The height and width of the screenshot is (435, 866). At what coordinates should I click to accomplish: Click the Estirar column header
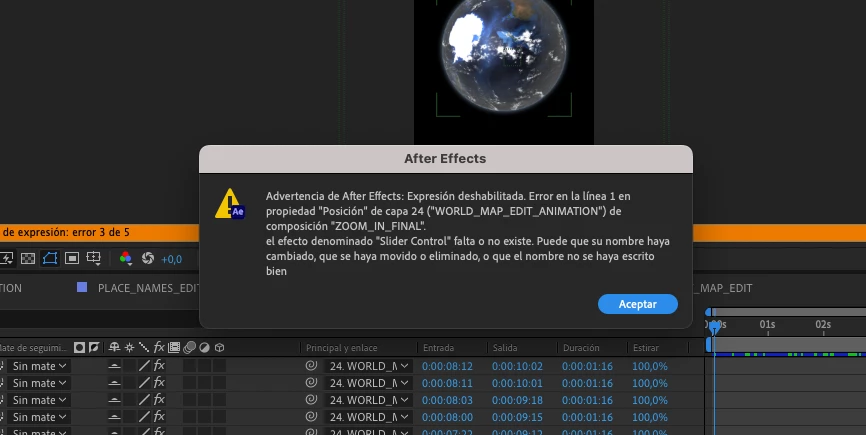[x=646, y=348]
